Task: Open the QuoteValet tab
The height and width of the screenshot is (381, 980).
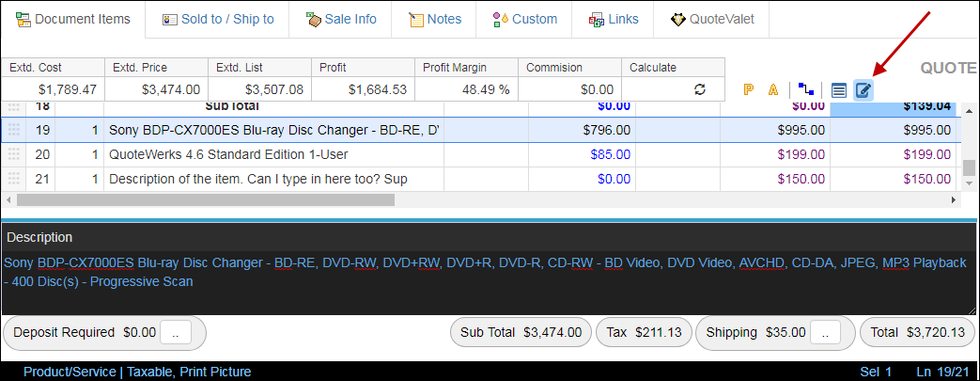Action: [x=712, y=20]
